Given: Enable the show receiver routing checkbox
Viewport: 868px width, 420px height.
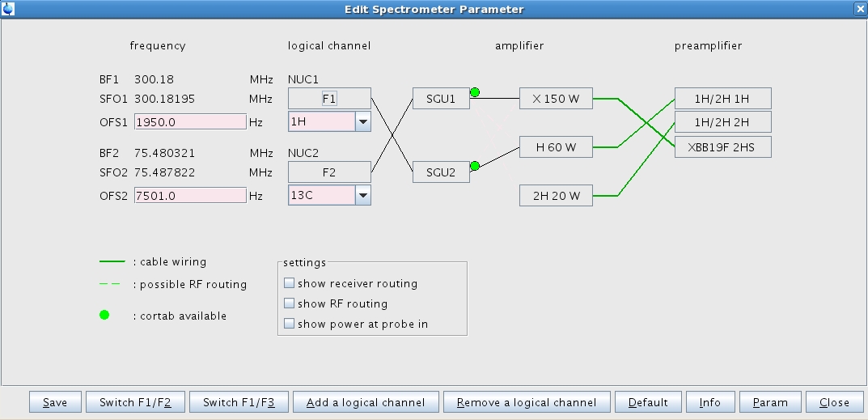Looking at the screenshot, I should point(290,283).
